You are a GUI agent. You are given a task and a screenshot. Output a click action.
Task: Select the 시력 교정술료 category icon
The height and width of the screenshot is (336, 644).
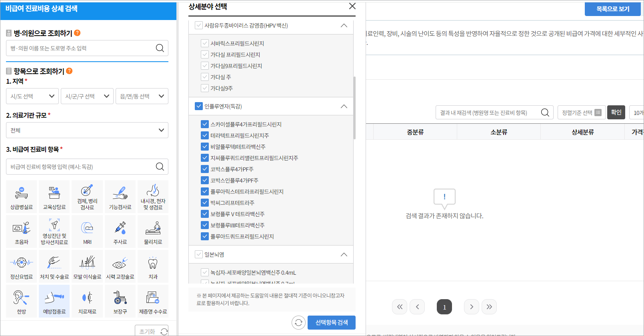coord(120,266)
